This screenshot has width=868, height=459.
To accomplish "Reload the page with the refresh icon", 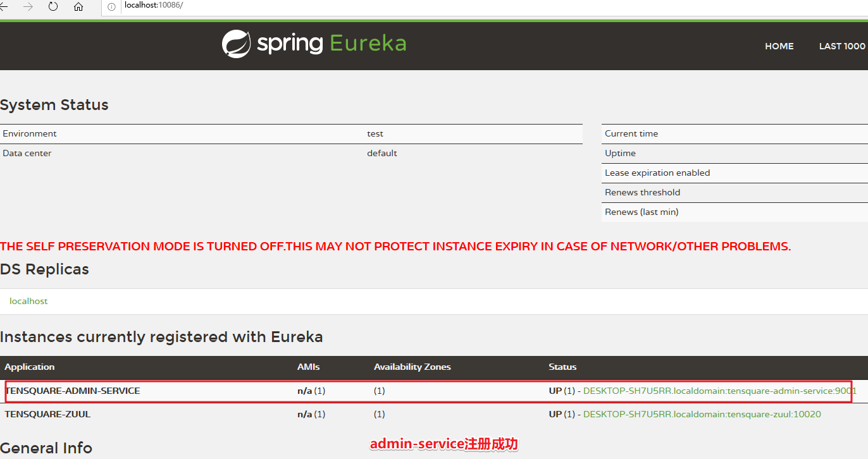I will point(53,7).
